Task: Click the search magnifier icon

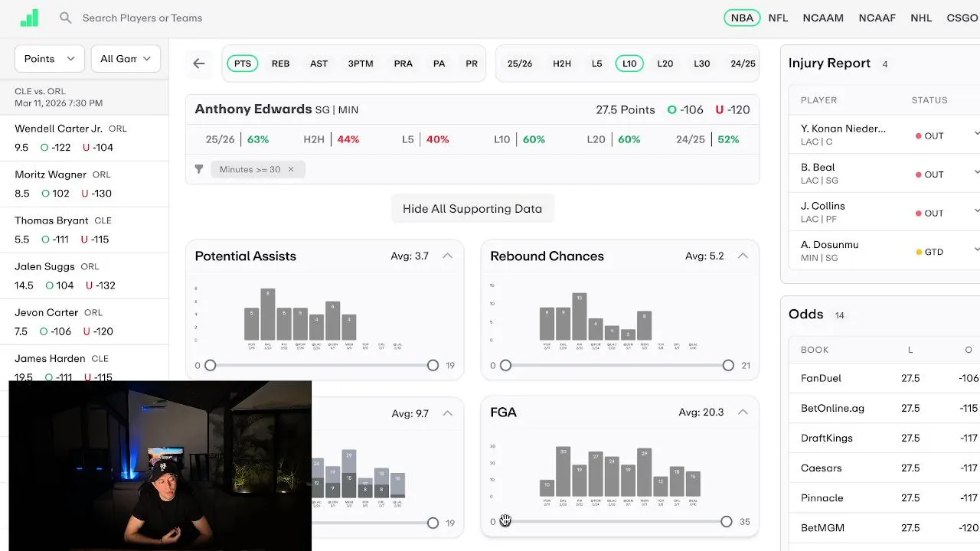Action: 66,18
